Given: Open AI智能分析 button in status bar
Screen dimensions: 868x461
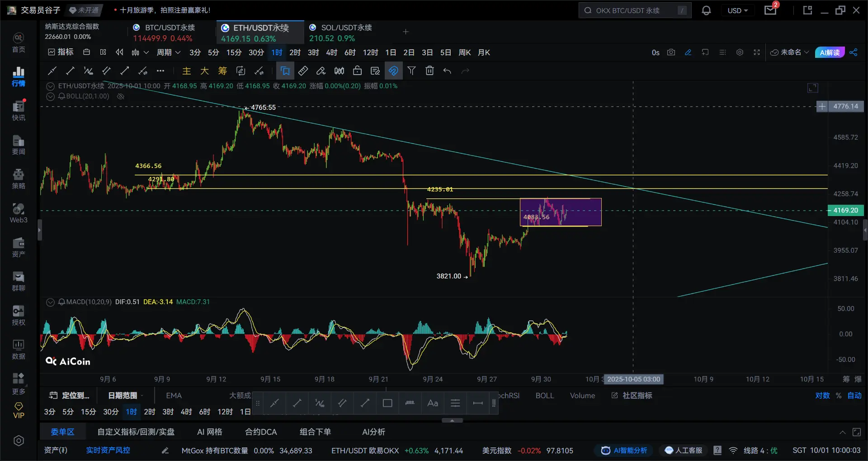Looking at the screenshot, I should tap(624, 451).
